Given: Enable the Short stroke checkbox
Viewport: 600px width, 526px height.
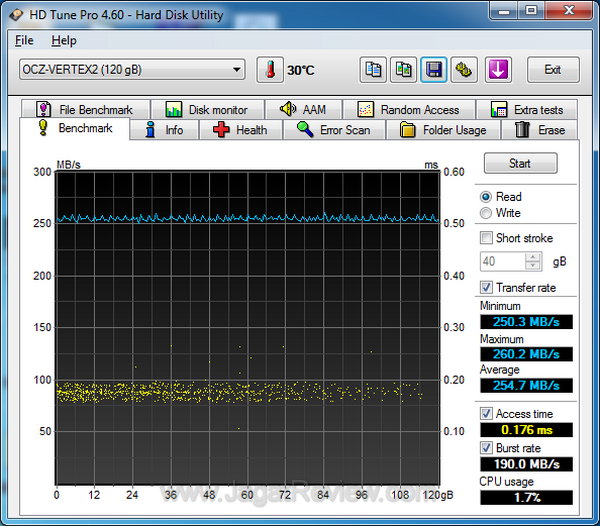Looking at the screenshot, I should 487,238.
